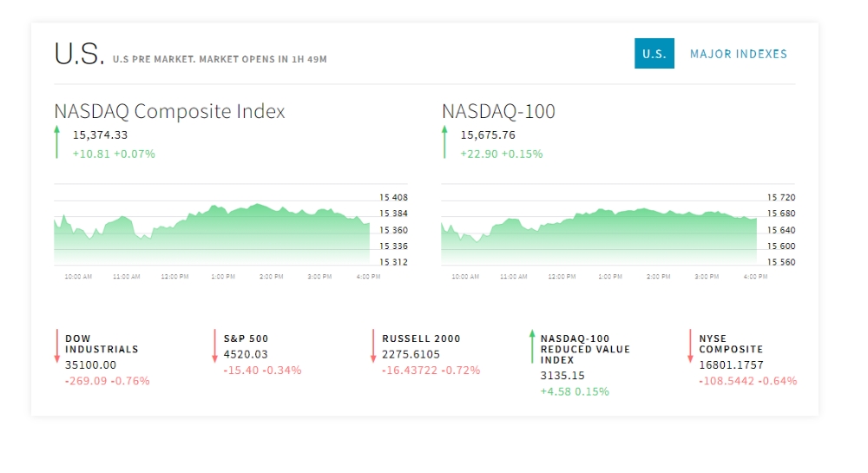Click the 15 408 axis label
The height and width of the screenshot is (473, 868).
pos(393,198)
